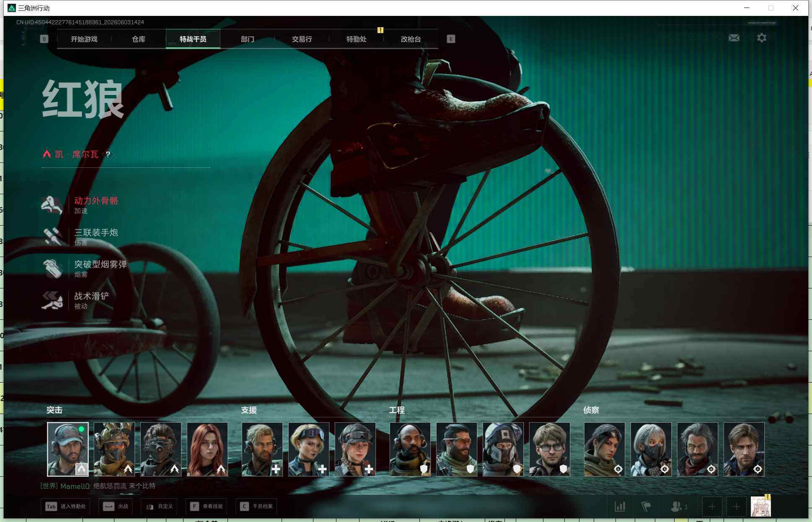Open the 改枪台 tab
The width and height of the screenshot is (812, 522).
click(411, 39)
